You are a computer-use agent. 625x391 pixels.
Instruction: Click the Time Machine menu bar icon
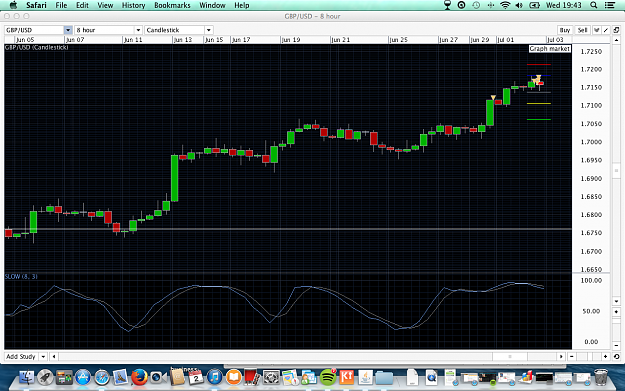[x=476, y=5]
